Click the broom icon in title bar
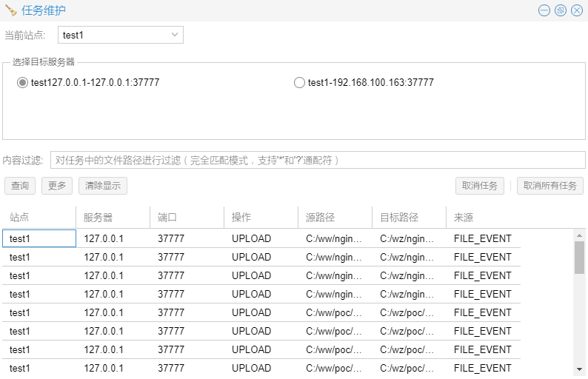Image resolution: width=588 pixels, height=379 pixels. point(11,10)
